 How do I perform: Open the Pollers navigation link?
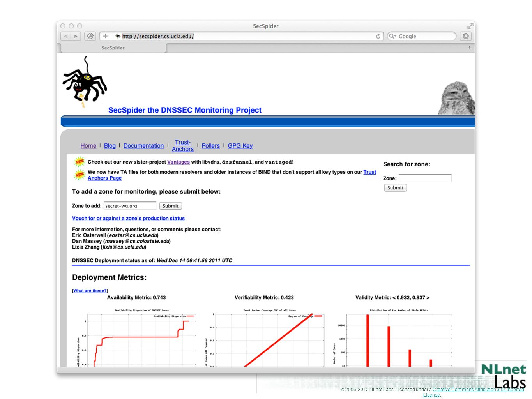point(211,146)
